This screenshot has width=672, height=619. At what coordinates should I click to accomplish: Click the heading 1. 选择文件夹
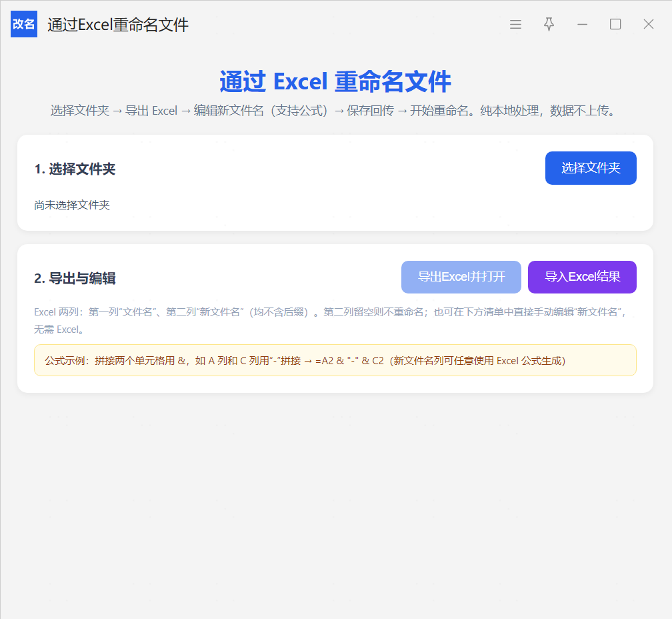75,169
